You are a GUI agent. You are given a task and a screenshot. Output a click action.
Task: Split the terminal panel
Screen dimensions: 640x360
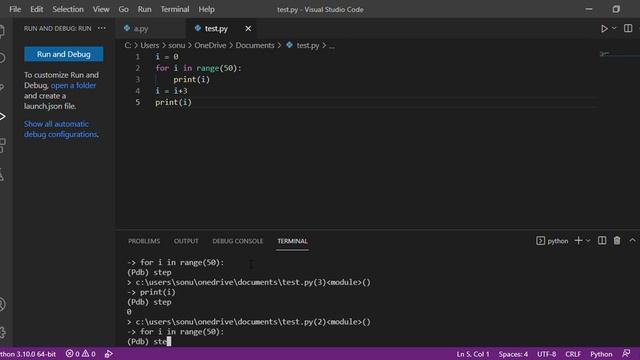[x=602, y=240]
